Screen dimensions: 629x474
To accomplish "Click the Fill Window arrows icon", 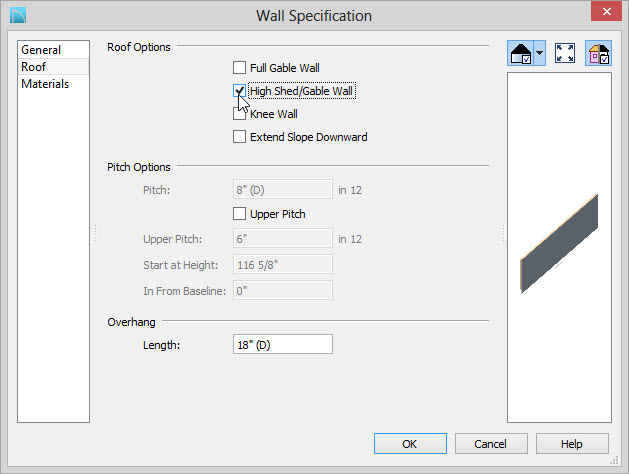I will pyautogui.click(x=565, y=53).
